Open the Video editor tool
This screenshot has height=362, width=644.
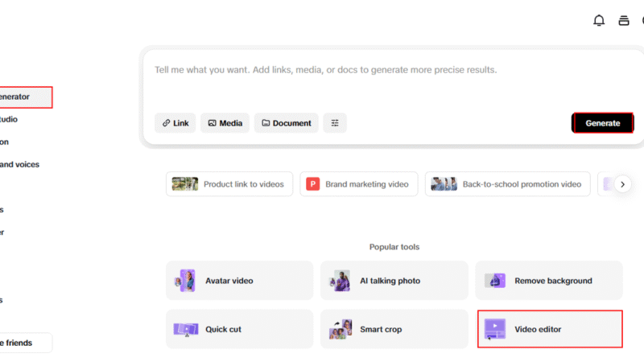550,329
